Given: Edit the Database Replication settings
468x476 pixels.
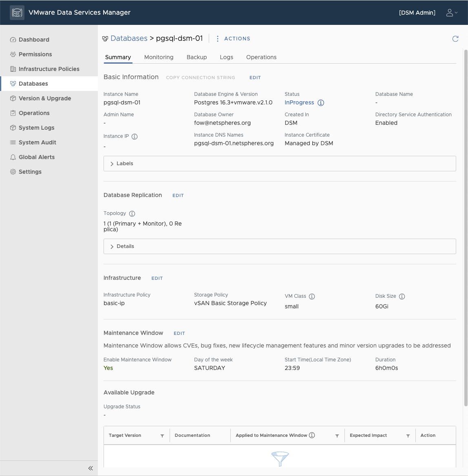Looking at the screenshot, I should [x=178, y=195].
